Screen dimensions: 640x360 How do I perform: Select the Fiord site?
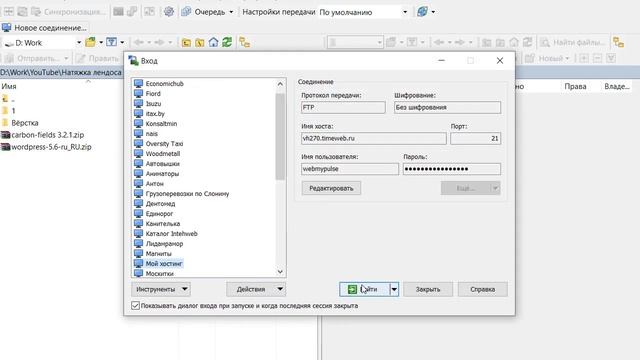pos(153,93)
